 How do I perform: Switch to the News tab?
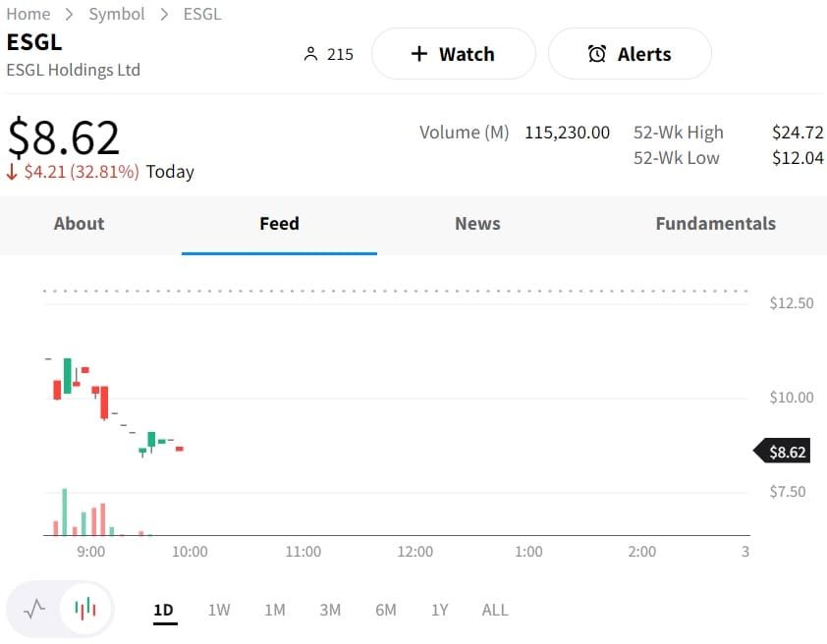(477, 224)
